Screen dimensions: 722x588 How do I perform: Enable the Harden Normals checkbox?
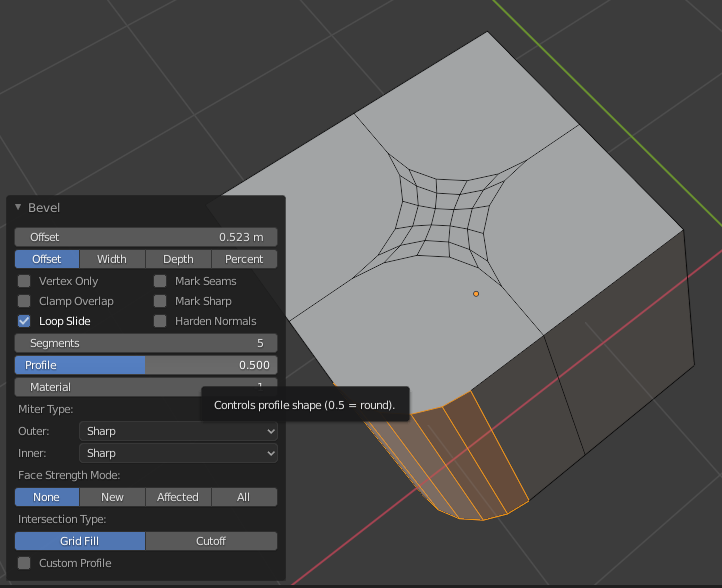pos(160,321)
